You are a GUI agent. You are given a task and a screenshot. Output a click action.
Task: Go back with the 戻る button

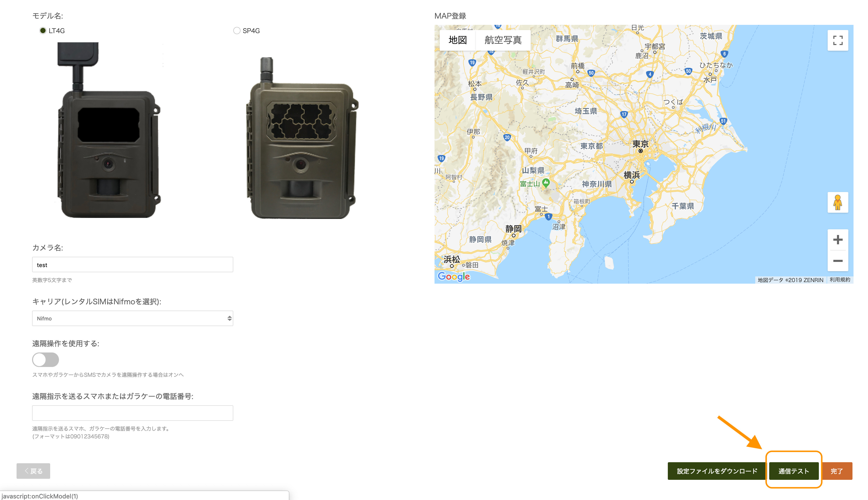pyautogui.click(x=33, y=471)
